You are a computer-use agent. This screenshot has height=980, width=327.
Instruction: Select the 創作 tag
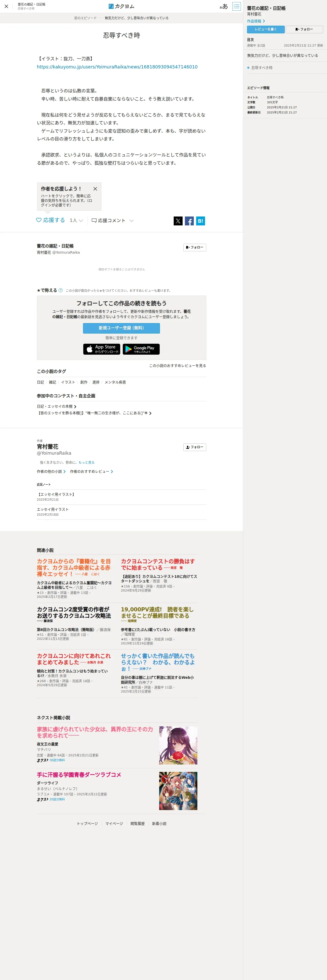(84, 382)
